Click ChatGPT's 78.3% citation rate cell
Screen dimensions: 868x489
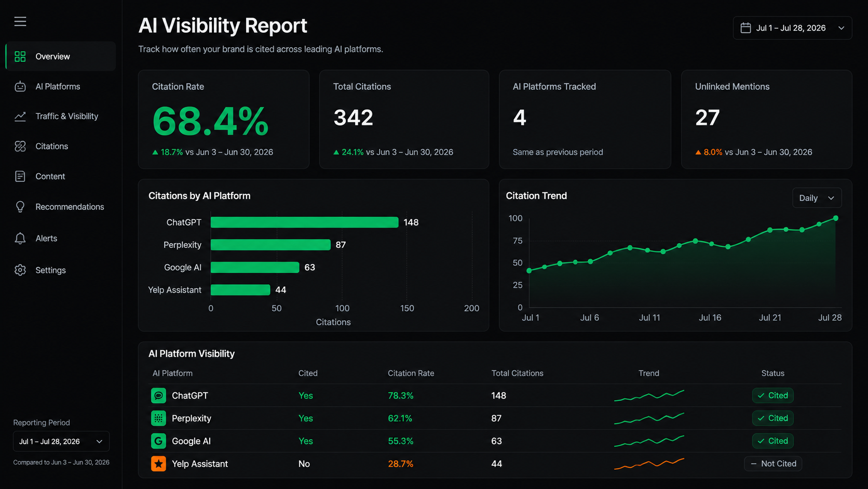pos(400,395)
